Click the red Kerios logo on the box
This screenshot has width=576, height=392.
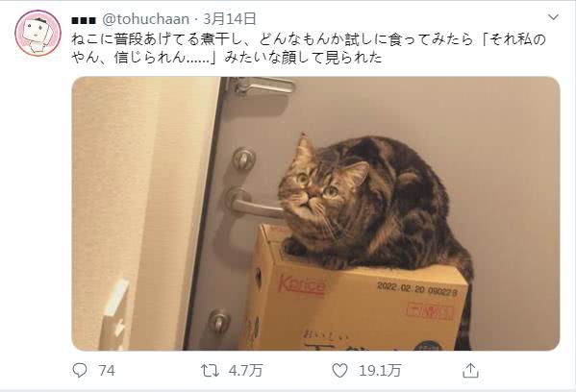click(x=301, y=285)
